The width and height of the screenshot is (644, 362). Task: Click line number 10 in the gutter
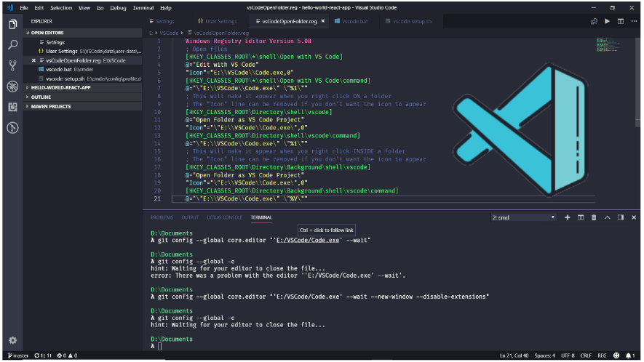157,112
